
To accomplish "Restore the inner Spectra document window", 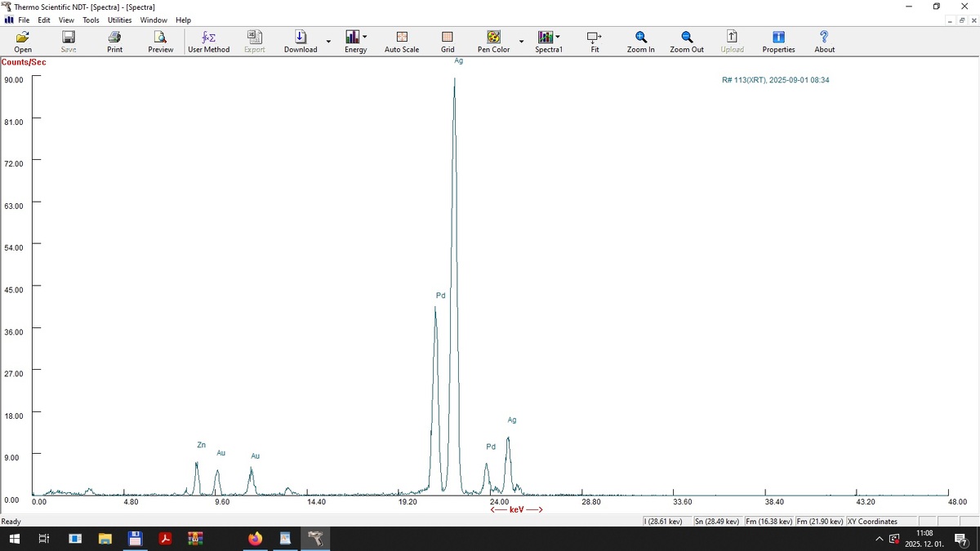I will tap(961, 20).
